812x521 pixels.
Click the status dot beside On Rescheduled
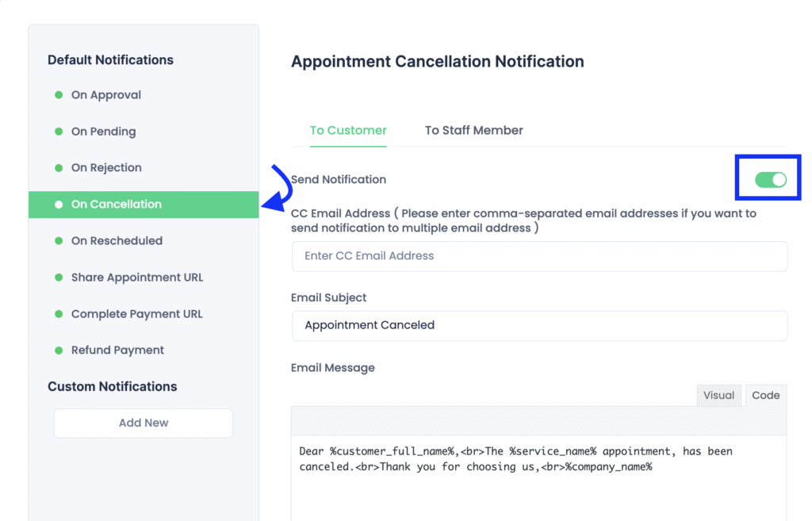pos(58,241)
